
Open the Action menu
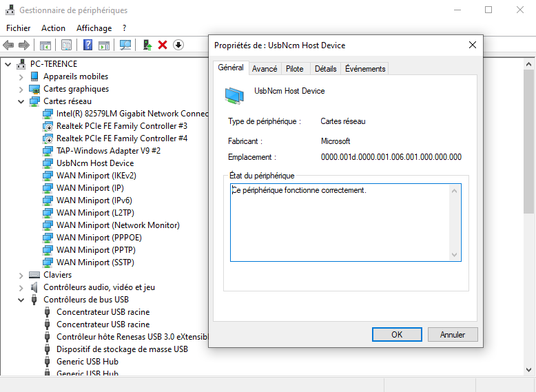click(x=53, y=28)
